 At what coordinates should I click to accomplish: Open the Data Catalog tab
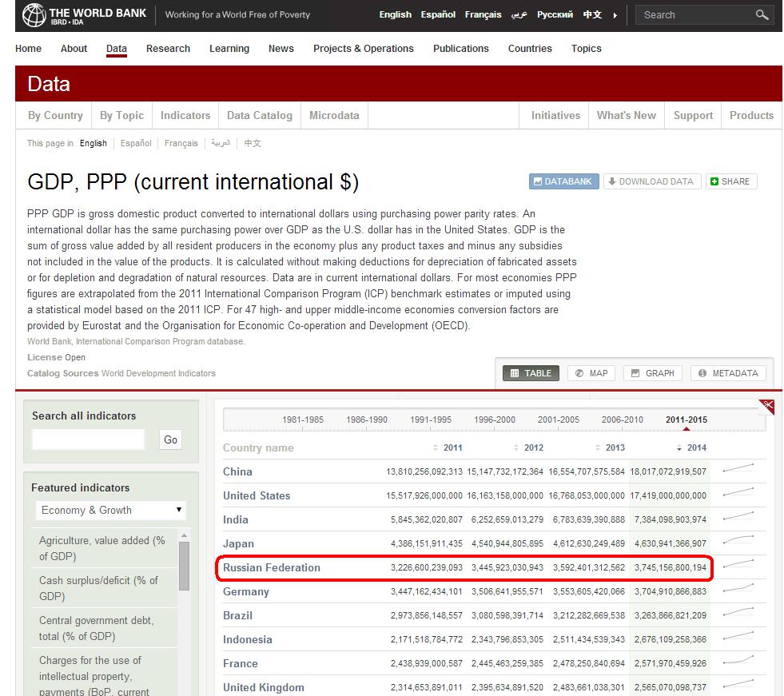click(260, 116)
